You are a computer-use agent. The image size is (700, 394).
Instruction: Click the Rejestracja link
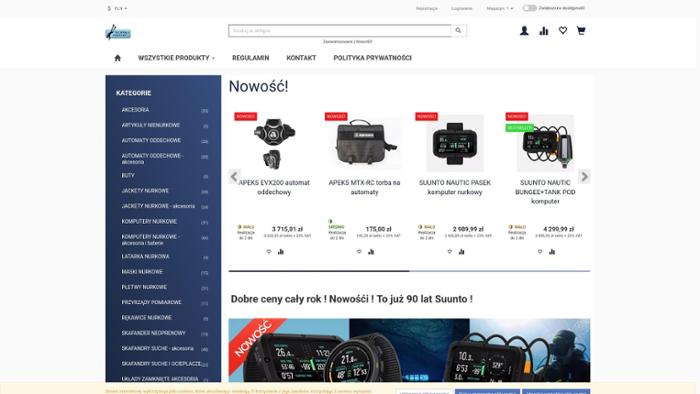427,8
